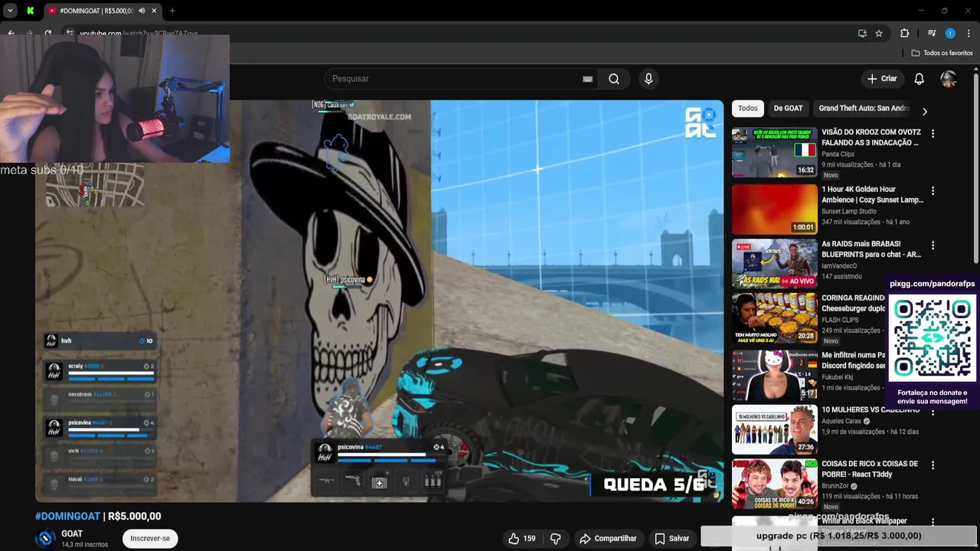This screenshot has height=551, width=980.
Task: Start voice search with the microphone icon
Action: point(648,79)
